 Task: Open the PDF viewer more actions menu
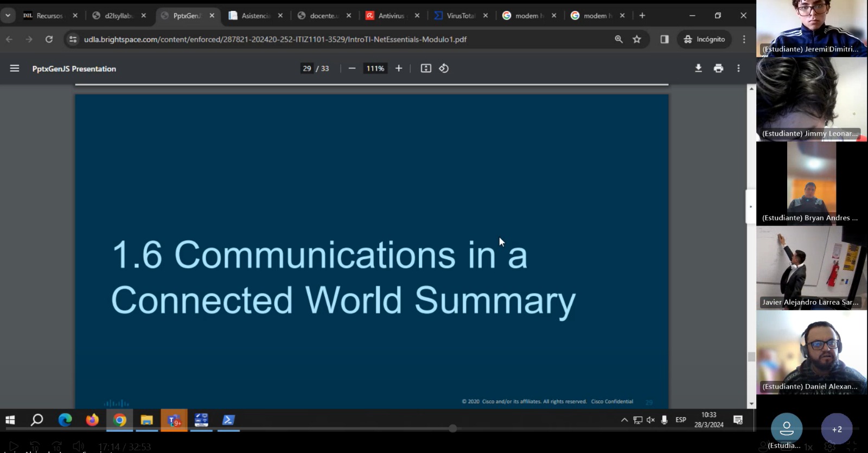(x=738, y=68)
